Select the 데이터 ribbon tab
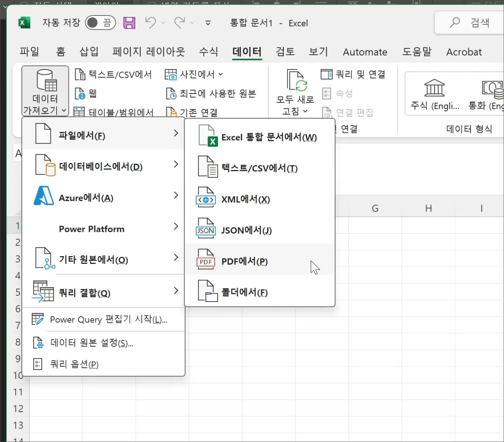This screenshot has width=504, height=442. pyautogui.click(x=247, y=52)
